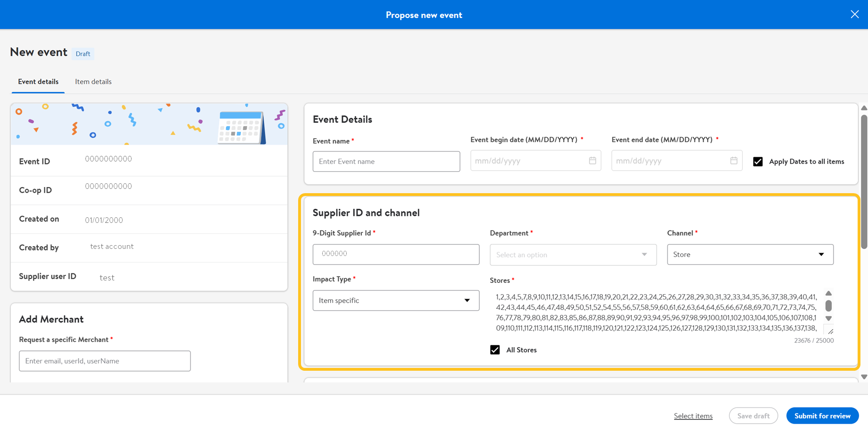The height and width of the screenshot is (426, 868).
Task: Click the Stores textarea resize handle
Action: (830, 331)
